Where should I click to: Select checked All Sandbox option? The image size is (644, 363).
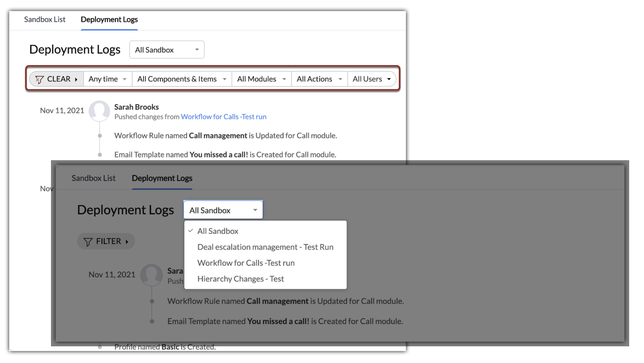218,231
